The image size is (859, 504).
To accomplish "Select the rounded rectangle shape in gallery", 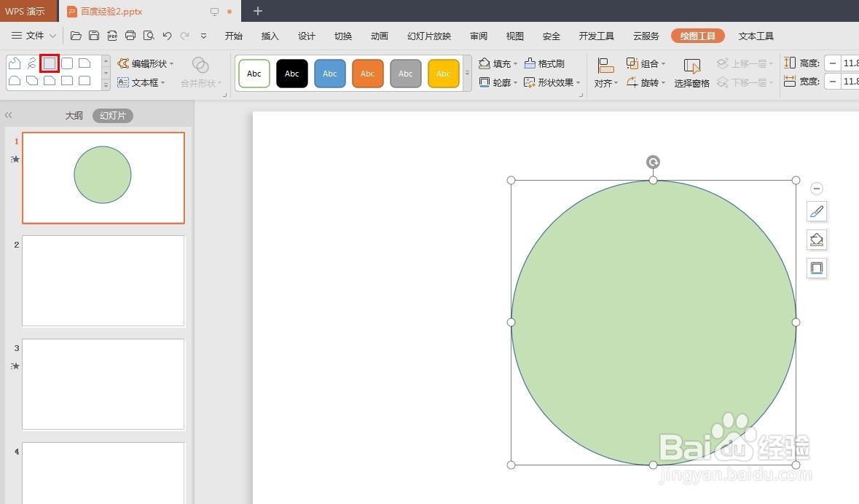I will pos(67,63).
